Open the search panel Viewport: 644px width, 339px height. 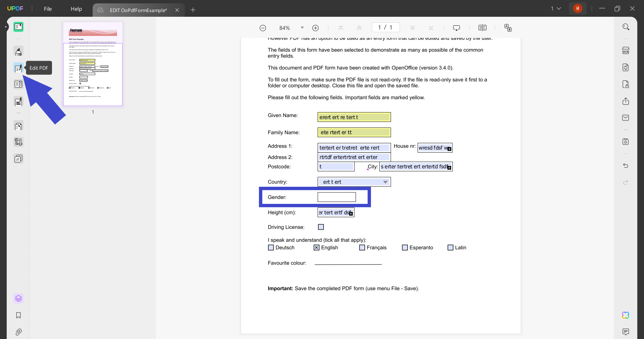coord(626,26)
